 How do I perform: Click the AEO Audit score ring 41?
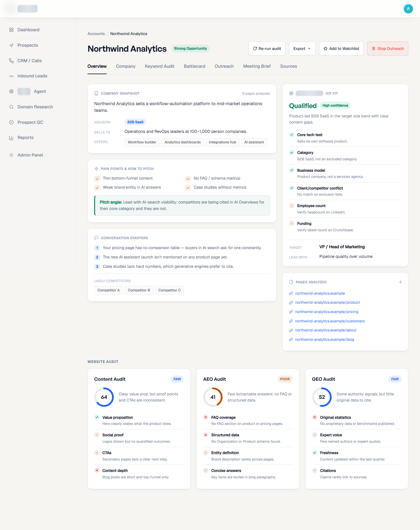[213, 397]
